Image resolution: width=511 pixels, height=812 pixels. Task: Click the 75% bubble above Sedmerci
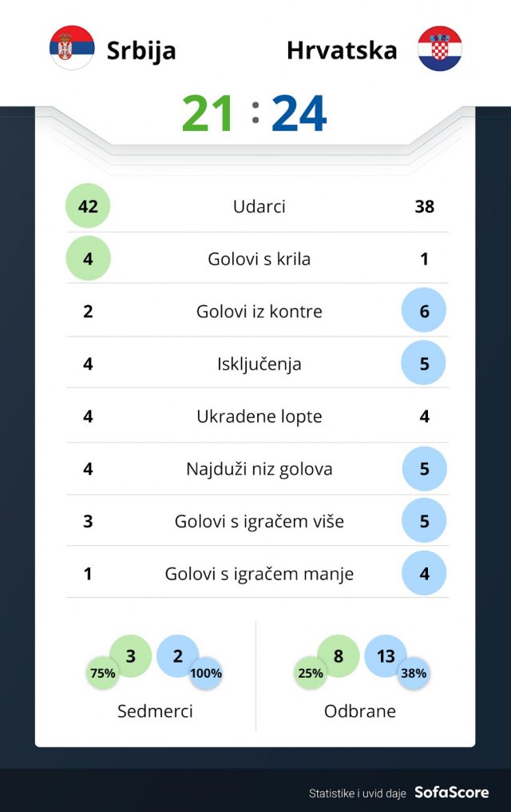103,673
